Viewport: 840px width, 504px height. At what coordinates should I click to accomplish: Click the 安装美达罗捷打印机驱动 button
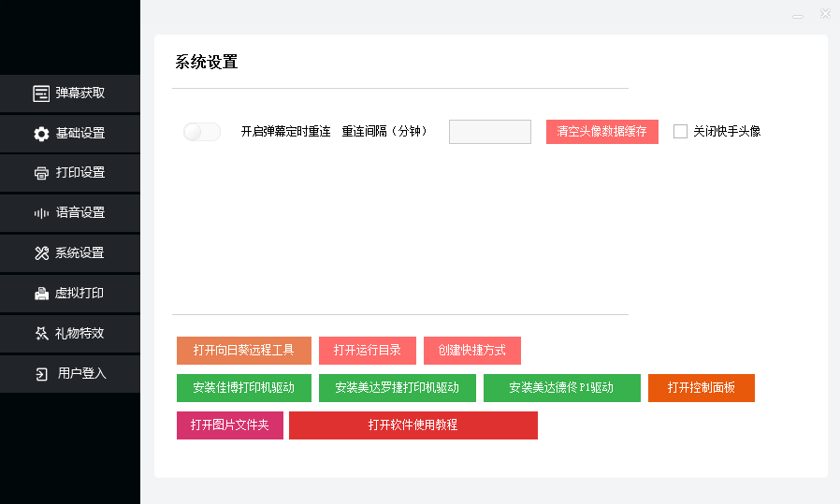click(x=397, y=388)
